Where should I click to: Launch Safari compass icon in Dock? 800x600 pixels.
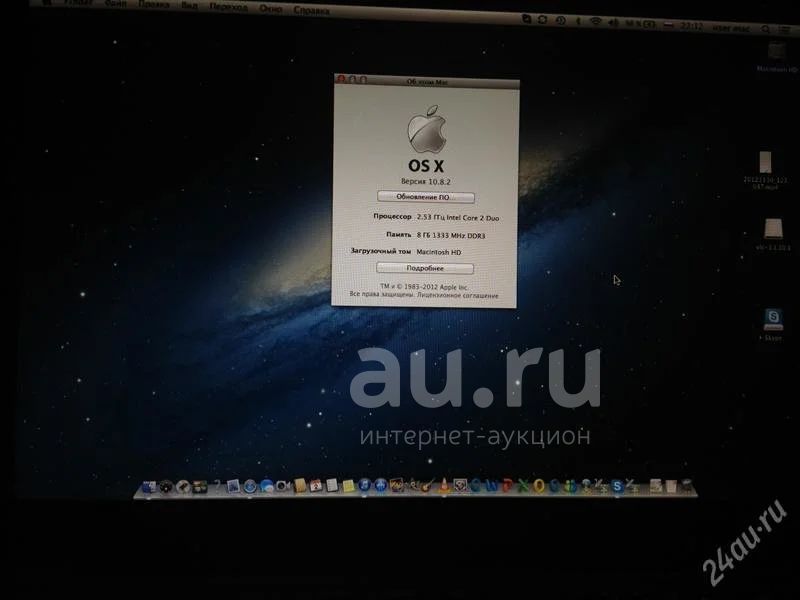point(250,486)
